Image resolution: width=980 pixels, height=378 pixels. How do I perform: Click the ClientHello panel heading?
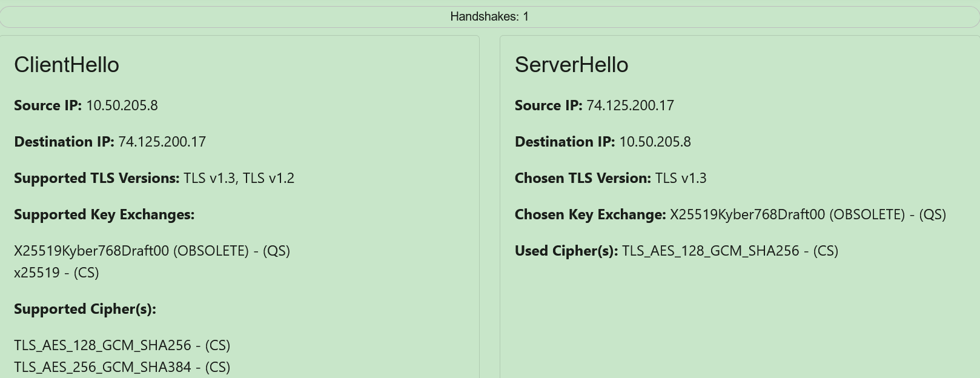pyautogui.click(x=67, y=65)
